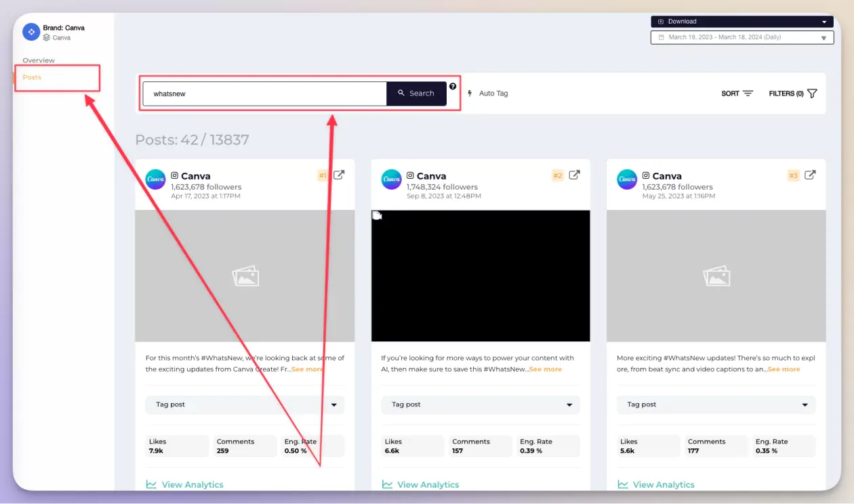This screenshot has width=854, height=504.
Task: Click the Auto Tag lightning bolt icon
Action: click(470, 93)
